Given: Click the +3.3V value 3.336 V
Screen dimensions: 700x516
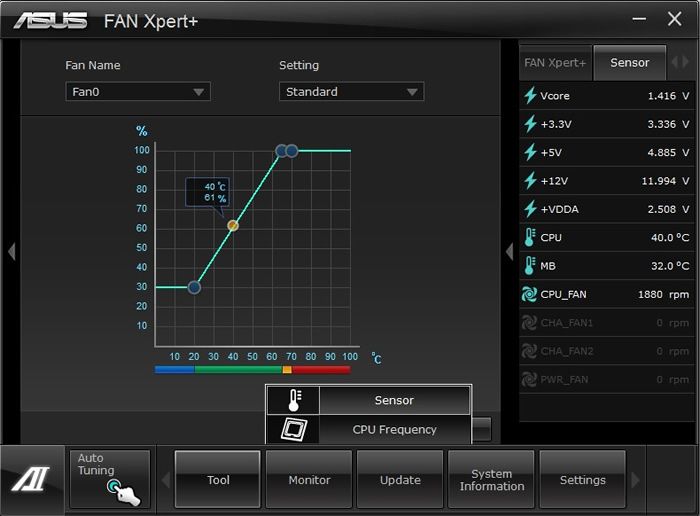Looking at the screenshot, I should 668,124.
